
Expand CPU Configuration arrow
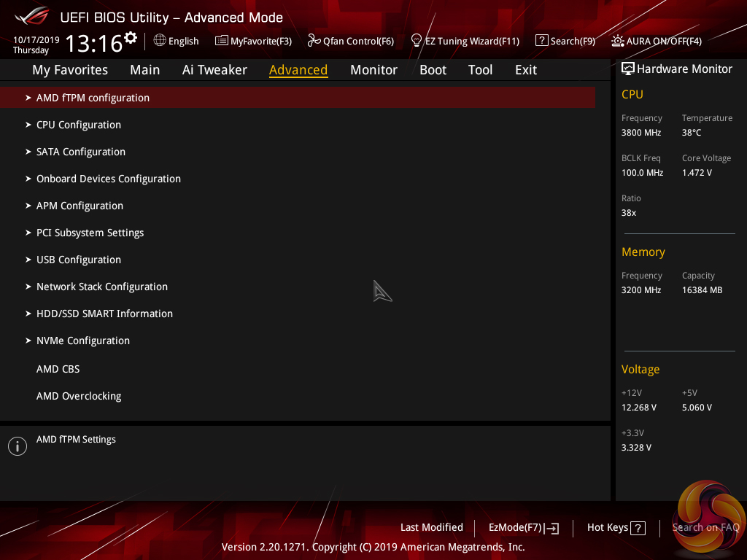click(x=28, y=125)
